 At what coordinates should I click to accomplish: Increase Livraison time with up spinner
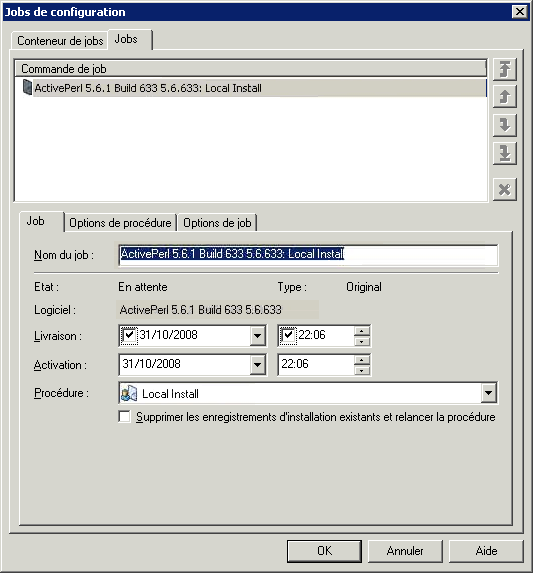point(362,331)
